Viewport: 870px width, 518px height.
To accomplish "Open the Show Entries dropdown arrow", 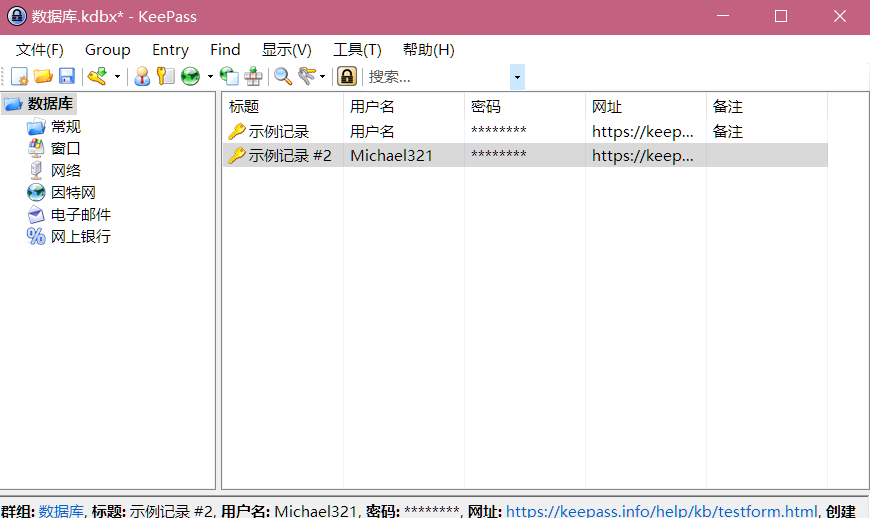I will click(x=322, y=76).
